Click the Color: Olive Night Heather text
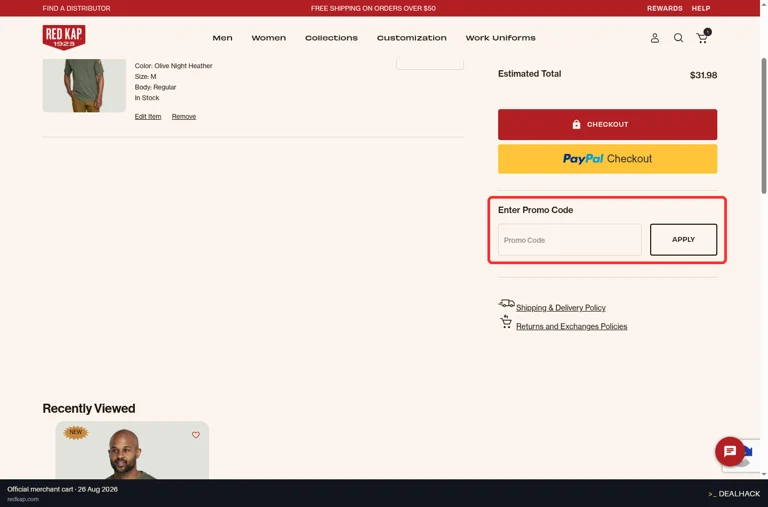 [x=173, y=66]
